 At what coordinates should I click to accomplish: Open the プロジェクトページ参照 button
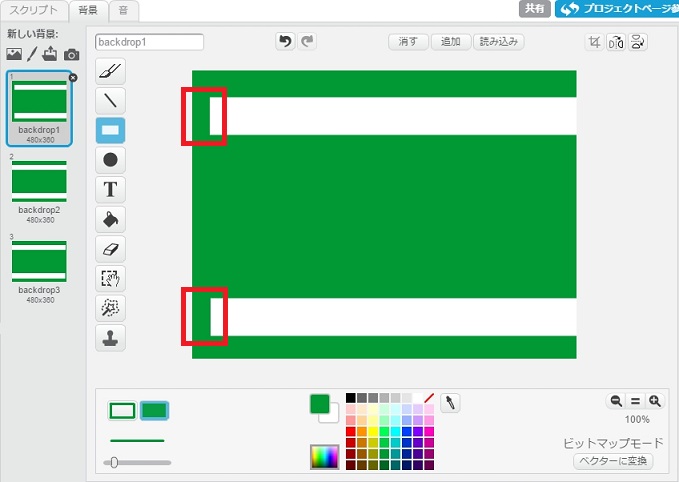[617, 9]
